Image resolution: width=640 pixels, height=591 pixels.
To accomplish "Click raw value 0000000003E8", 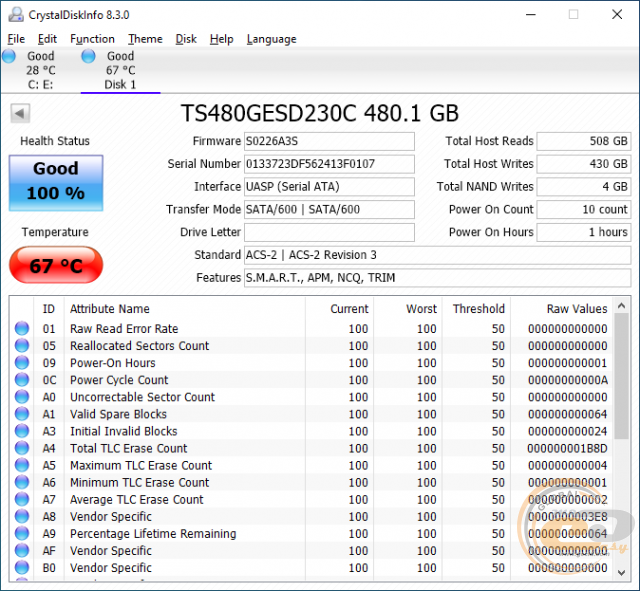I will (x=567, y=517).
